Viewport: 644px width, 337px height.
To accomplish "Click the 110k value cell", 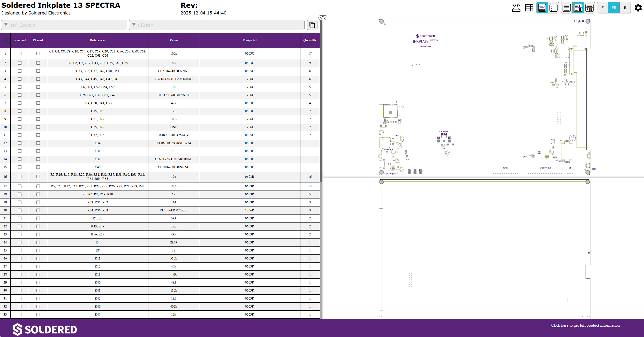I will pos(174,290).
